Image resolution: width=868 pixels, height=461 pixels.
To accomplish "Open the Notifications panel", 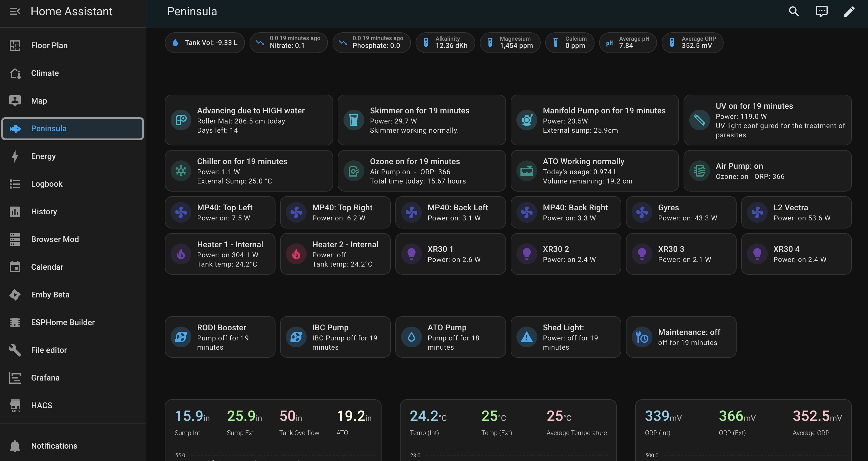I will point(54,446).
